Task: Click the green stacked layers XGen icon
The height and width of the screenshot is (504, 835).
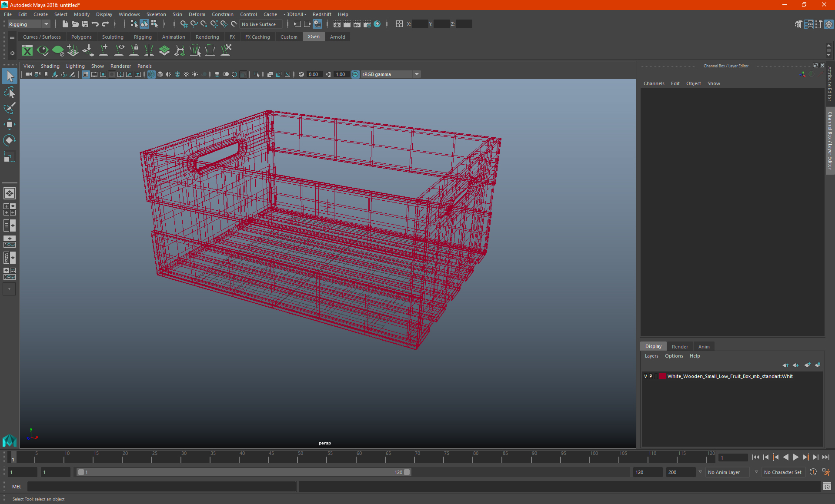Action: pyautogui.click(x=164, y=51)
